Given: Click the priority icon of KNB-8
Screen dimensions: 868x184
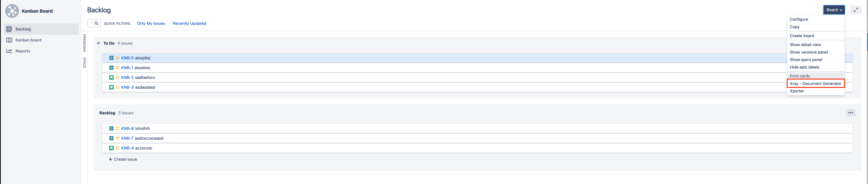Looking at the screenshot, I should coord(117,128).
